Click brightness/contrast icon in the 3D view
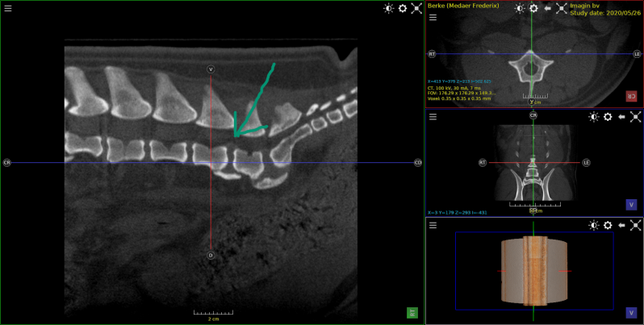Screen dimensions: 644x325 click(x=594, y=225)
